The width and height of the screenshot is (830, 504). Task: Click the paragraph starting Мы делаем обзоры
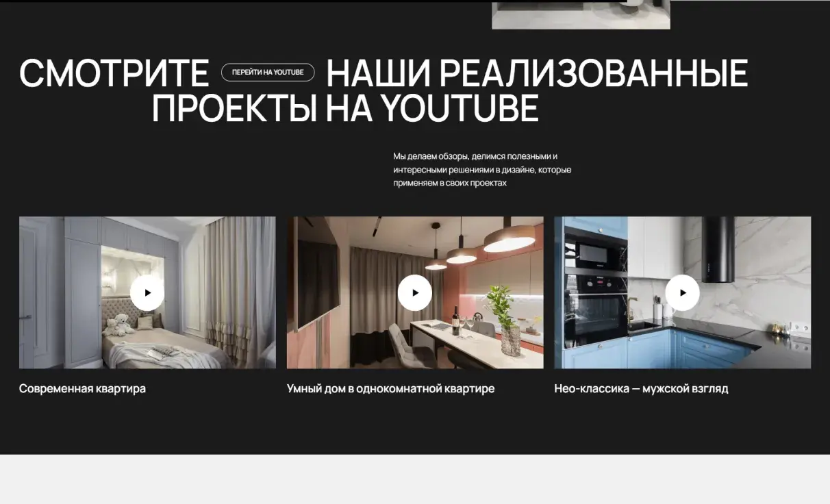pos(482,170)
